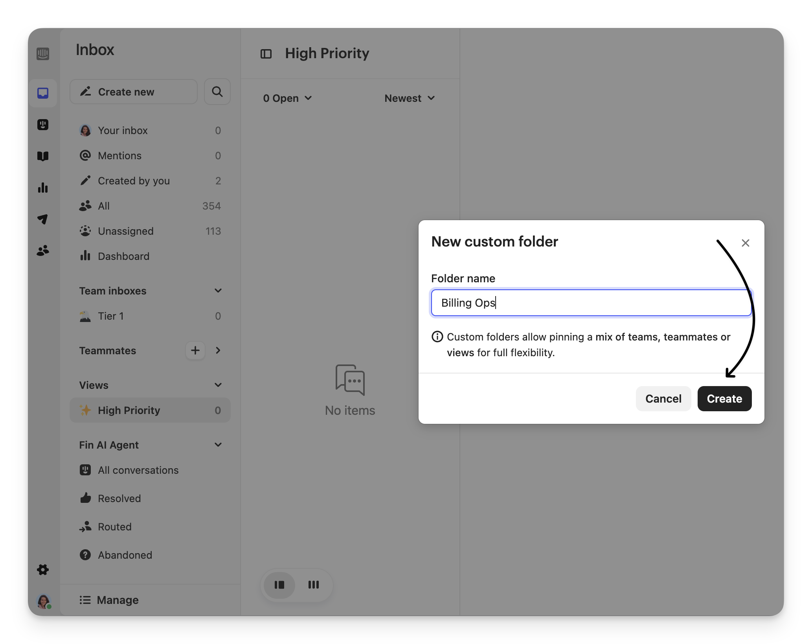Image resolution: width=812 pixels, height=644 pixels.
Task: Open the Contacts people icon in sidebar
Action: pos(43,250)
